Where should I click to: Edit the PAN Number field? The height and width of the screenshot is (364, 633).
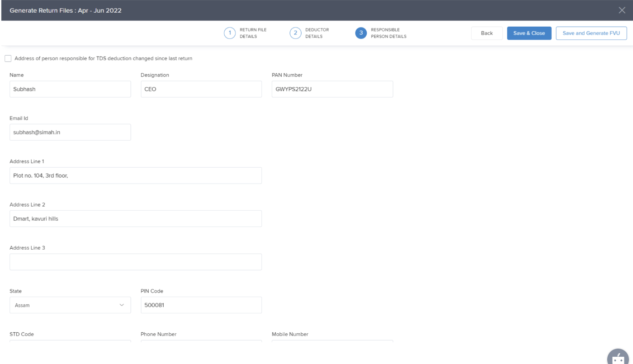(x=332, y=89)
